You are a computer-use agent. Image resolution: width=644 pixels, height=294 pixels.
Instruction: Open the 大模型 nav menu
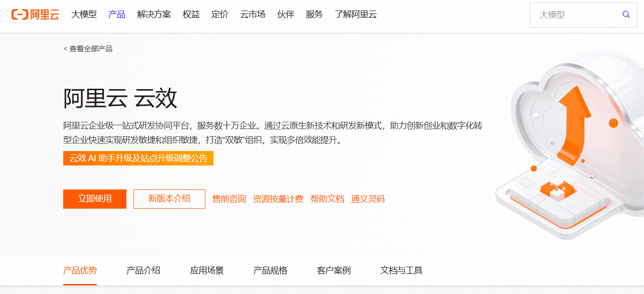[84, 14]
